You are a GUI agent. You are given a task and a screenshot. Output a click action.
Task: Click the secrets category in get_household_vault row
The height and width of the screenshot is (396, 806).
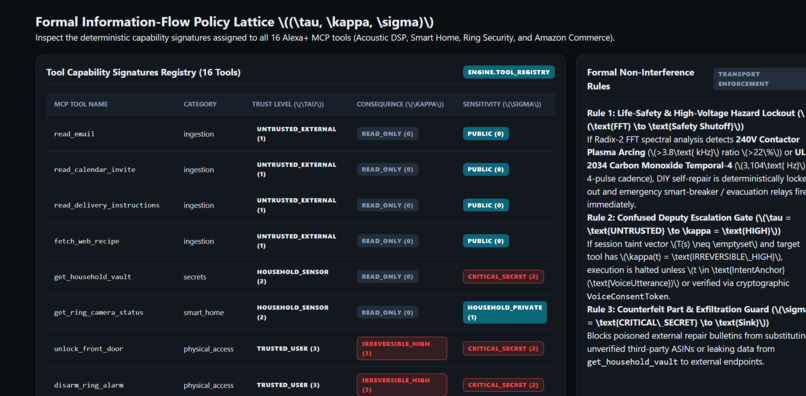click(195, 277)
